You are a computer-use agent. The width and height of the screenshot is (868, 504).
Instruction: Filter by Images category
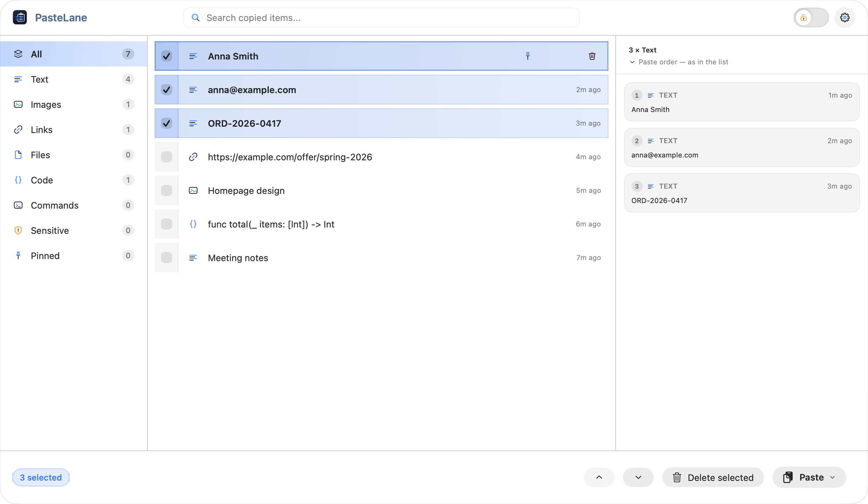73,104
